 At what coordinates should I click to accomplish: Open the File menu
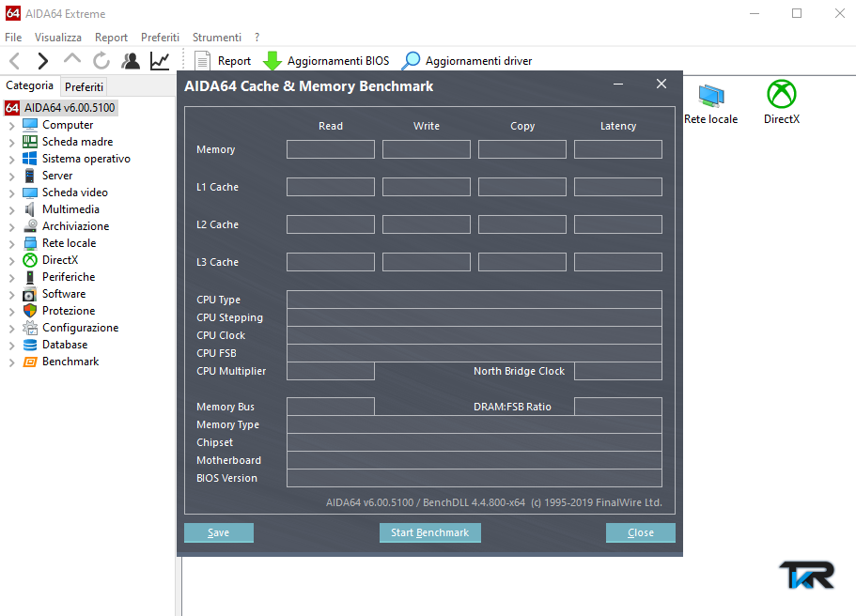click(x=13, y=38)
